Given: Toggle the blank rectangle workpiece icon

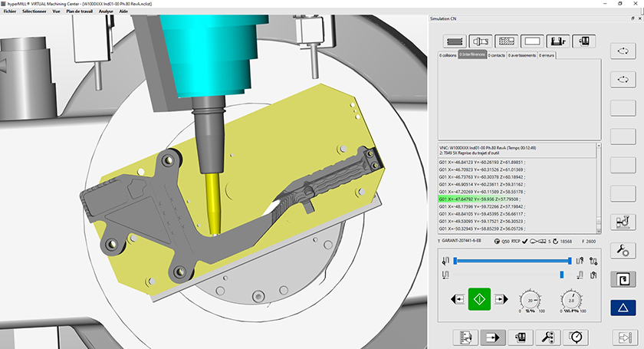Looking at the screenshot, I should (x=532, y=41).
